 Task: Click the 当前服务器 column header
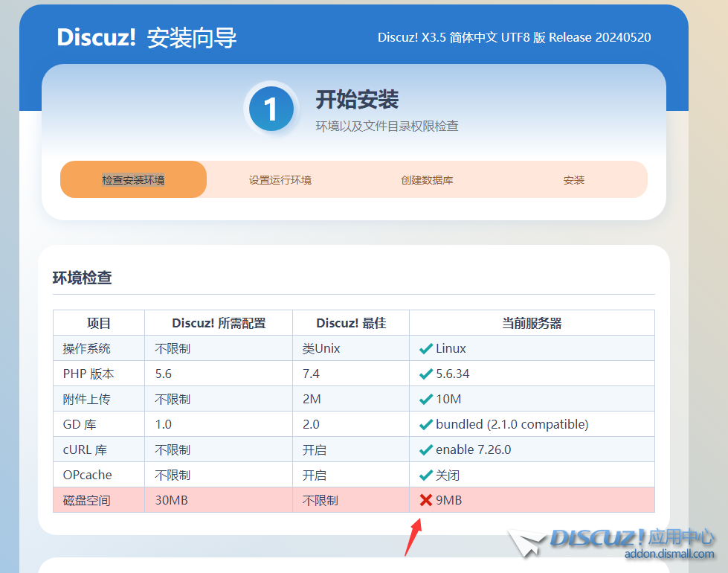pyautogui.click(x=531, y=323)
